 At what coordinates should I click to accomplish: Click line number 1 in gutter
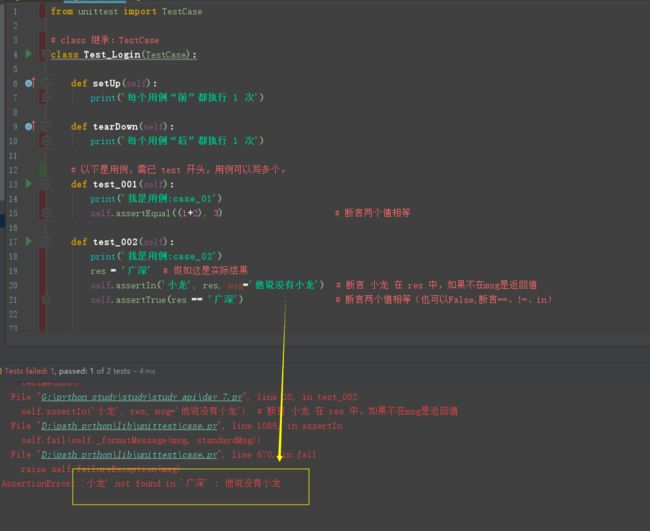pyautogui.click(x=15, y=12)
